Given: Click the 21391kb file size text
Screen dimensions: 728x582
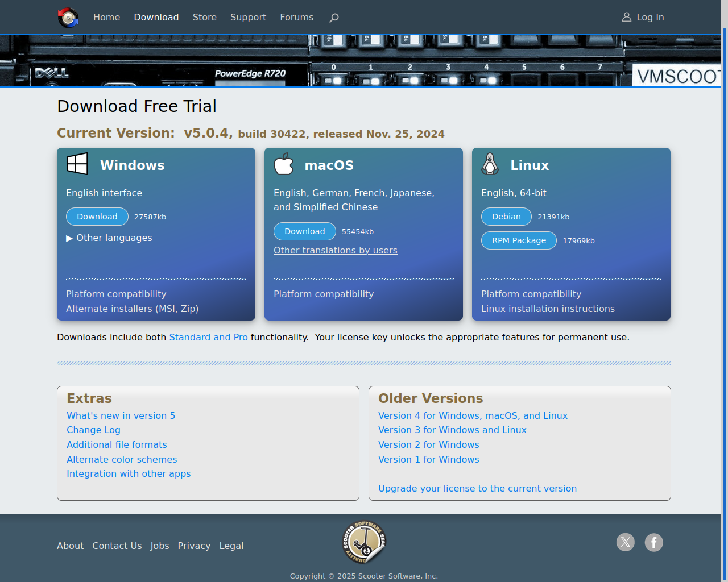Looking at the screenshot, I should point(553,217).
